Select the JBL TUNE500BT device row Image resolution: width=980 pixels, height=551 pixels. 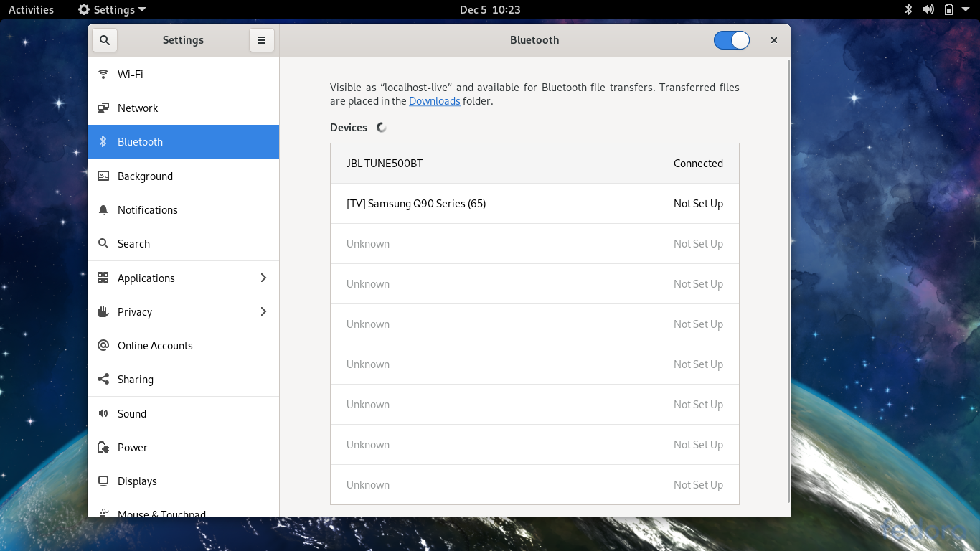pos(534,164)
